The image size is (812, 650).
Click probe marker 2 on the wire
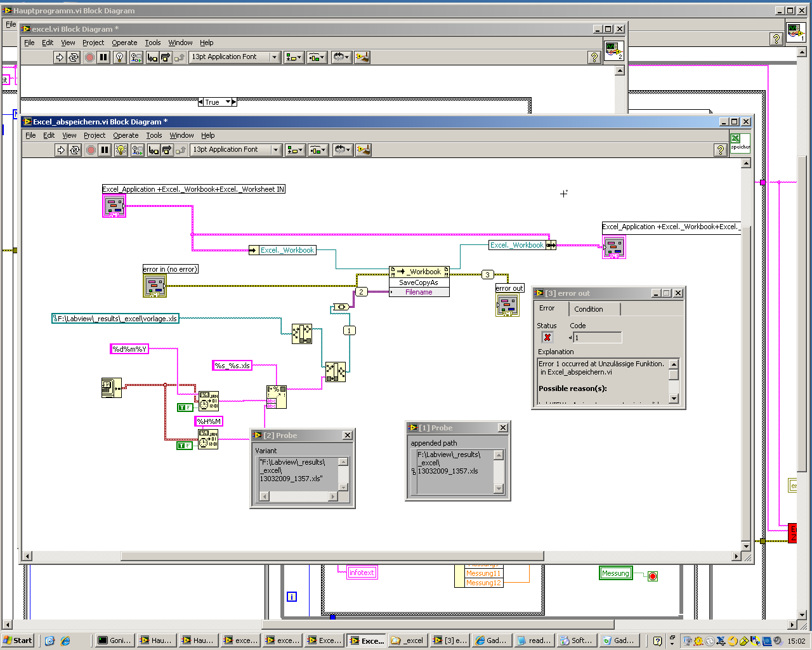pos(361,292)
